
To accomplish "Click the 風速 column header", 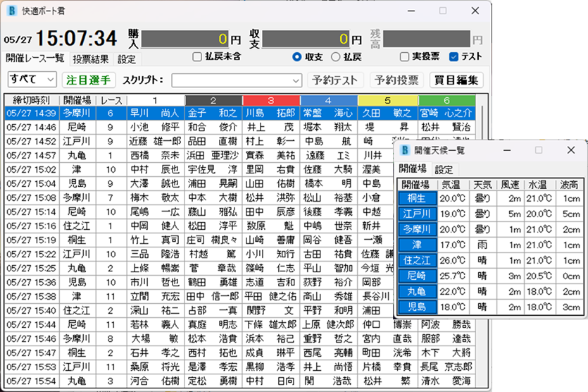I will tap(510, 184).
